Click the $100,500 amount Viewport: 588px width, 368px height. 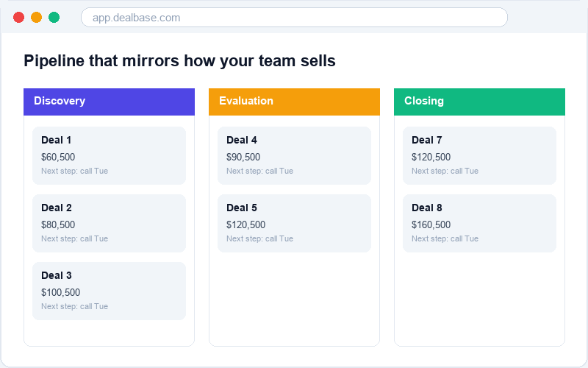tap(61, 292)
